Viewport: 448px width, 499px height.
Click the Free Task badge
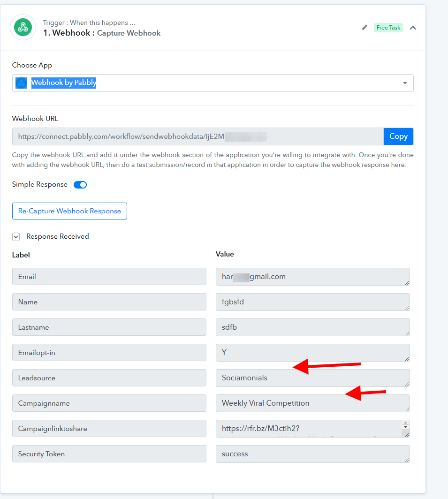(x=388, y=28)
